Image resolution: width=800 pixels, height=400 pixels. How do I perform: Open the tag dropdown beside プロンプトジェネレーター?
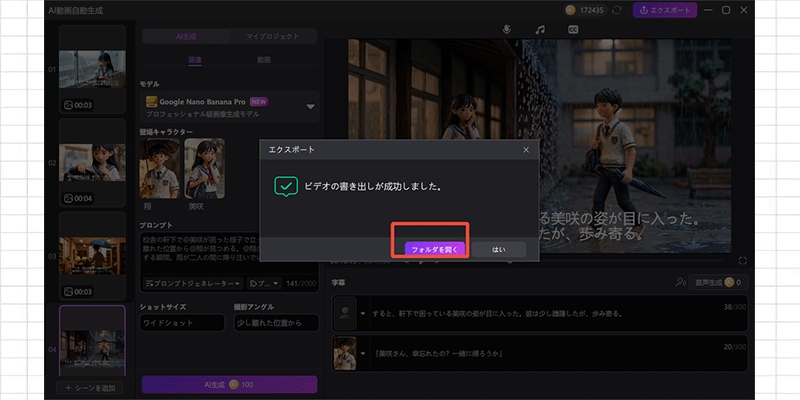[x=264, y=283]
